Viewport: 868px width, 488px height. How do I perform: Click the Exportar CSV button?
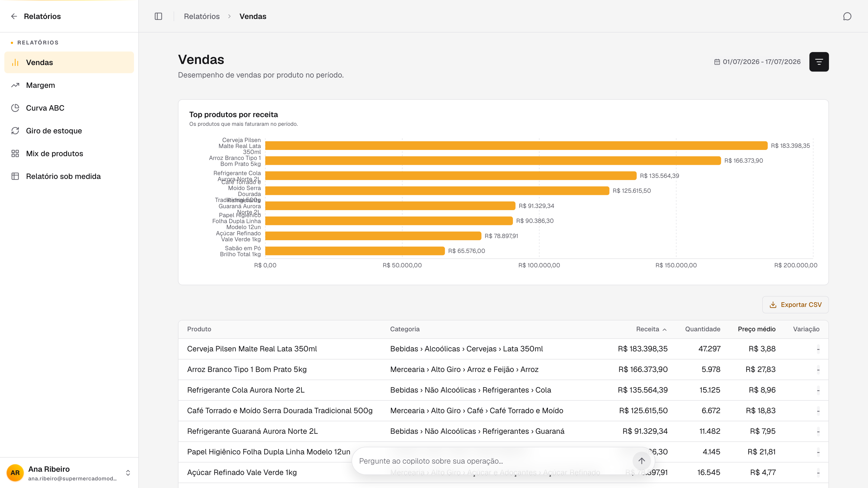point(795,304)
